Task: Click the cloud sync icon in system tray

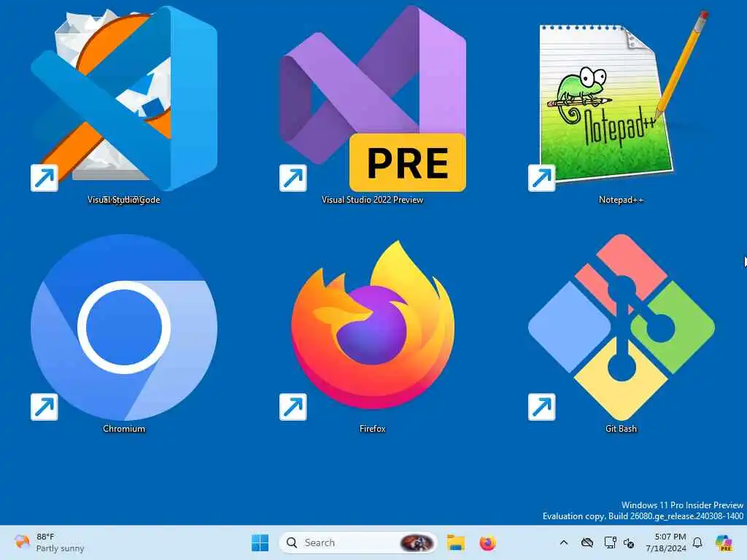Action: [587, 542]
